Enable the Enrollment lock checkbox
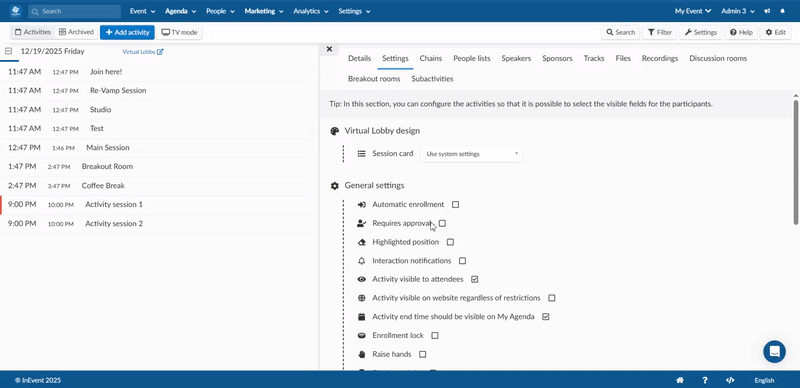This screenshot has height=388, width=800. pyautogui.click(x=435, y=335)
